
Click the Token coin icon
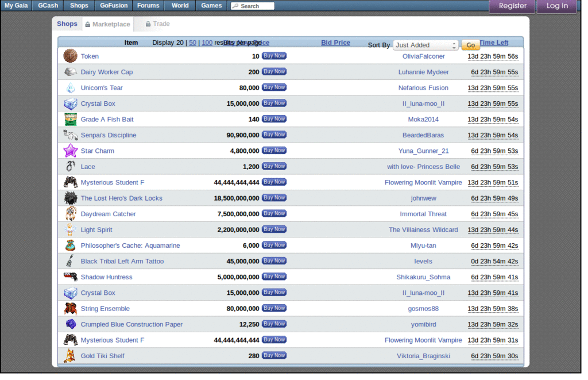pyautogui.click(x=70, y=55)
